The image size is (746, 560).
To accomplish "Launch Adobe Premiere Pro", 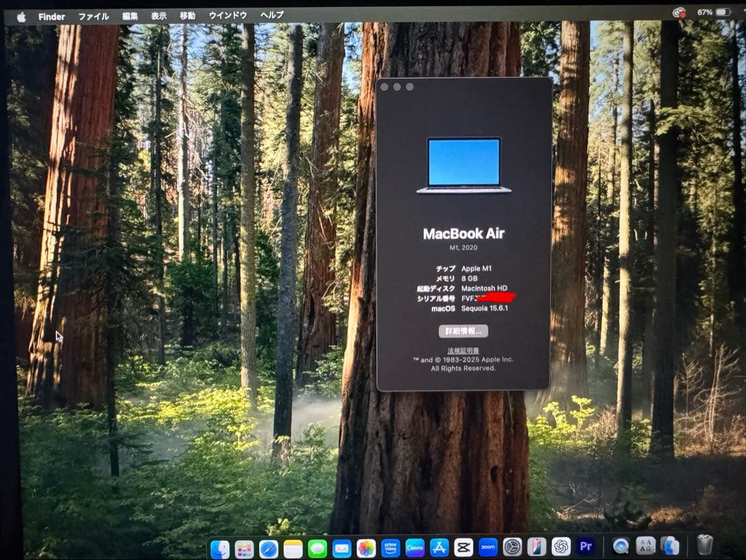I will (x=586, y=548).
